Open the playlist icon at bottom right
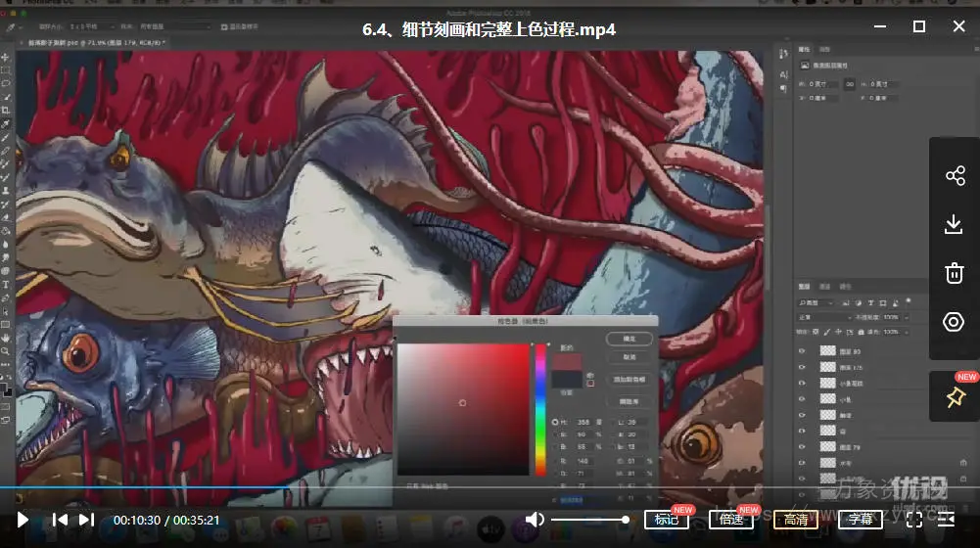The image size is (980, 548). [946, 520]
